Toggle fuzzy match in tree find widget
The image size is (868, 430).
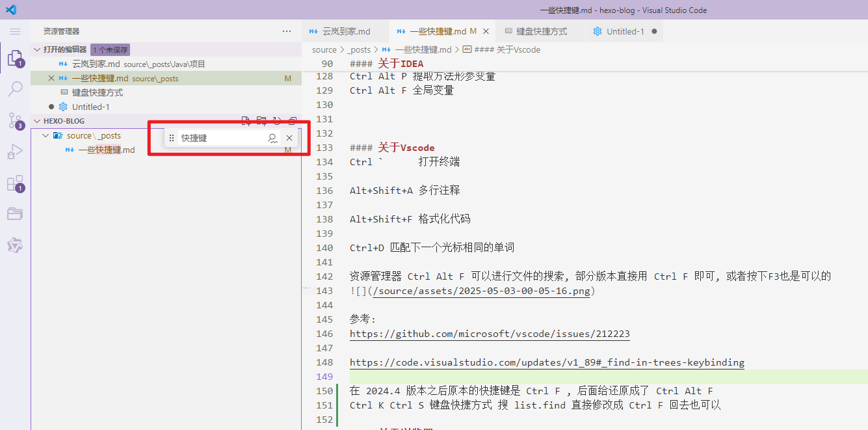pyautogui.click(x=273, y=138)
